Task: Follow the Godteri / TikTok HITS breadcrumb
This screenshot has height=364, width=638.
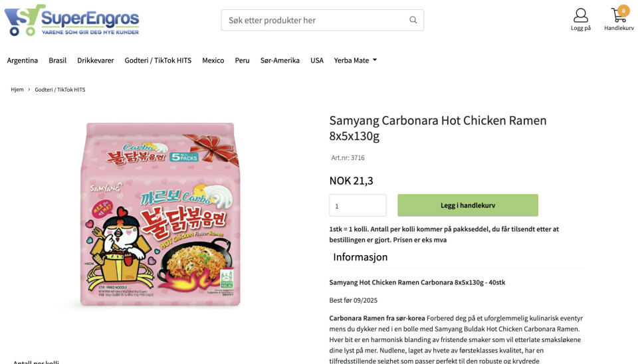Action: (60, 90)
